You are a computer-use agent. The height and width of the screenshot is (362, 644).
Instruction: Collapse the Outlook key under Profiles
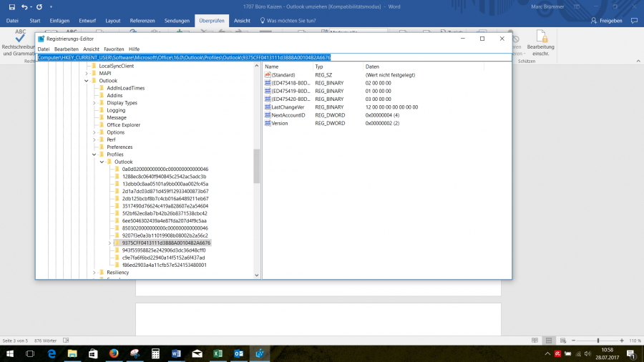tap(102, 162)
